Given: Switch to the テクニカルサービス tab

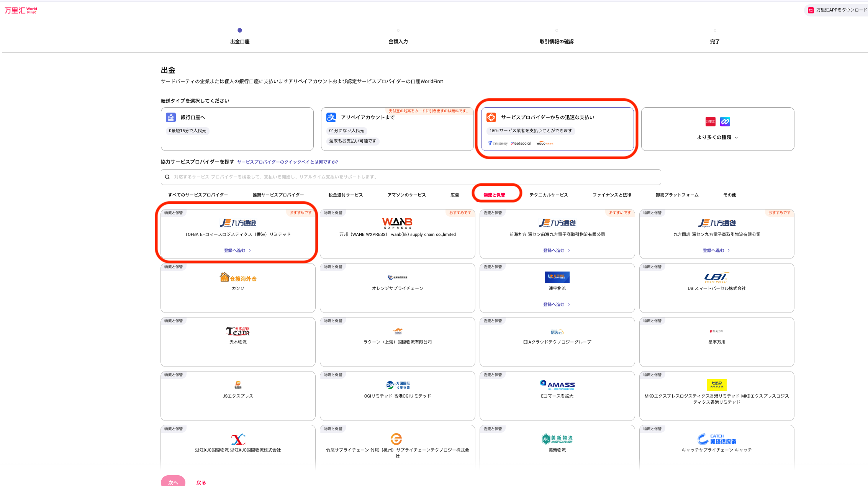Looking at the screenshot, I should point(549,195).
